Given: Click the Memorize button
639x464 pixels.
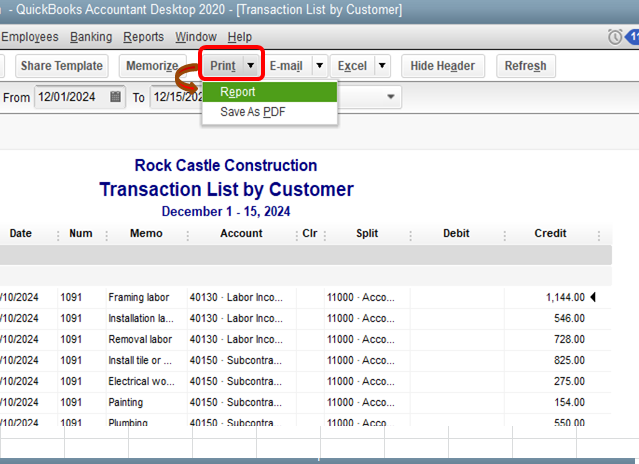Looking at the screenshot, I should click(x=152, y=66).
